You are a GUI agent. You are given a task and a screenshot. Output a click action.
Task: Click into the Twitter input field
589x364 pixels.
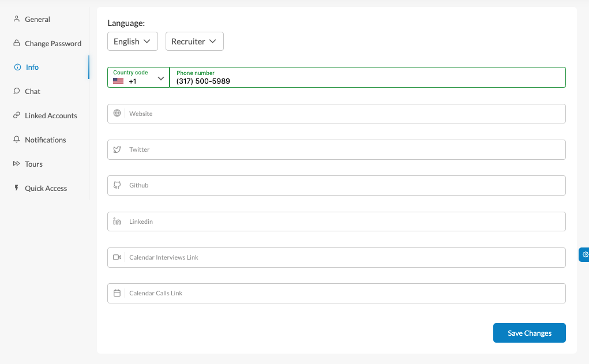click(x=336, y=149)
